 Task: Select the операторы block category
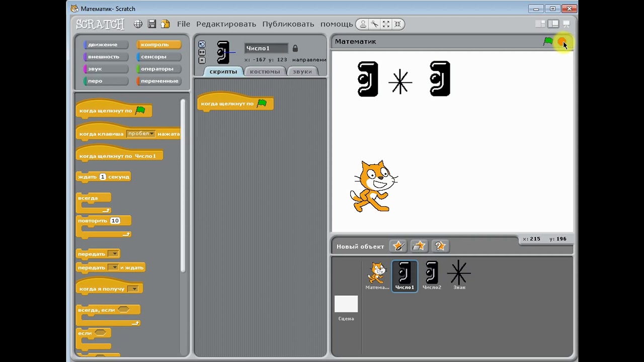158,69
